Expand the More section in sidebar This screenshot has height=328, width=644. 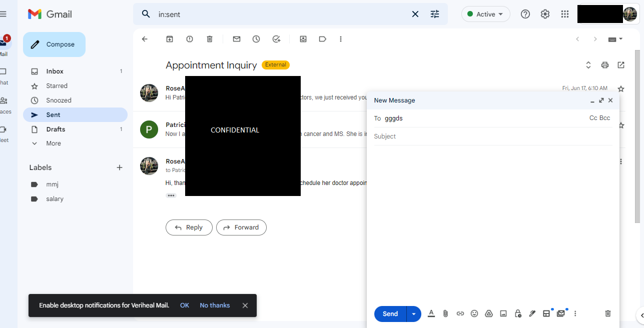[x=54, y=143]
